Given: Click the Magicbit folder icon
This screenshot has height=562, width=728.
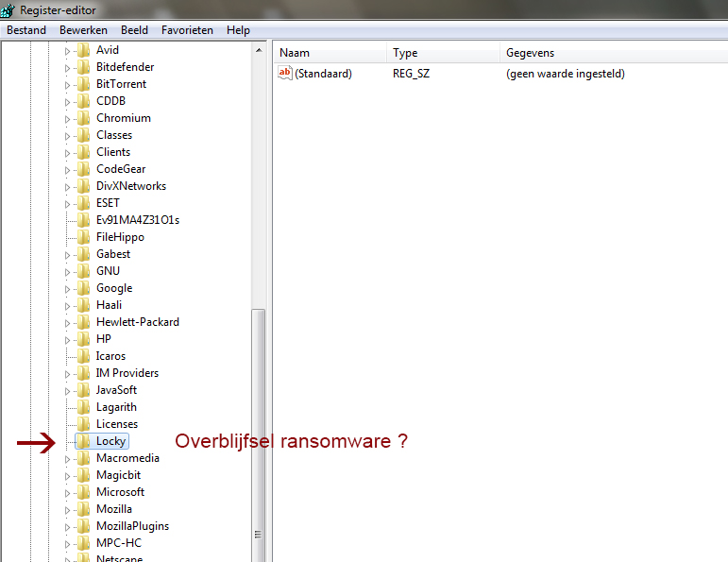Looking at the screenshot, I should (84, 475).
